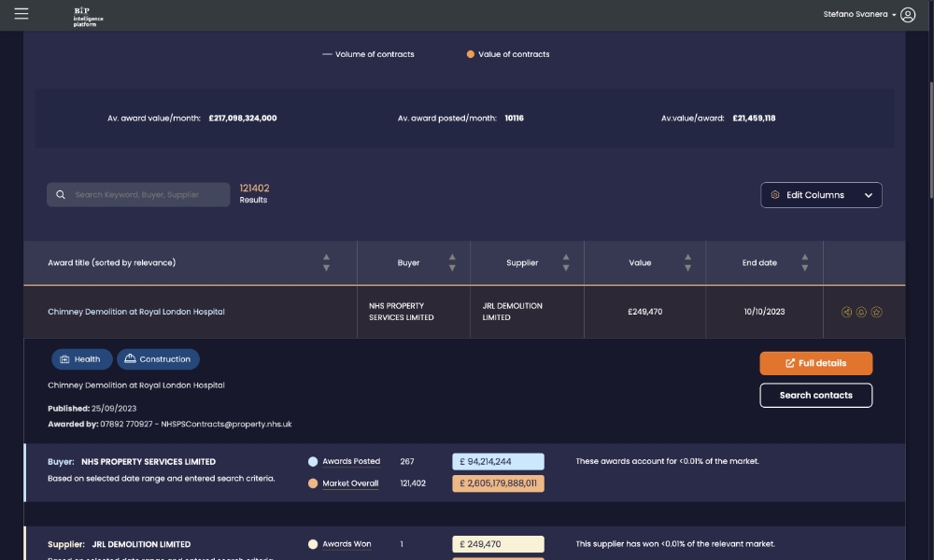Click the Value column header label
Viewport: 934px width, 560px height.
[x=640, y=262]
